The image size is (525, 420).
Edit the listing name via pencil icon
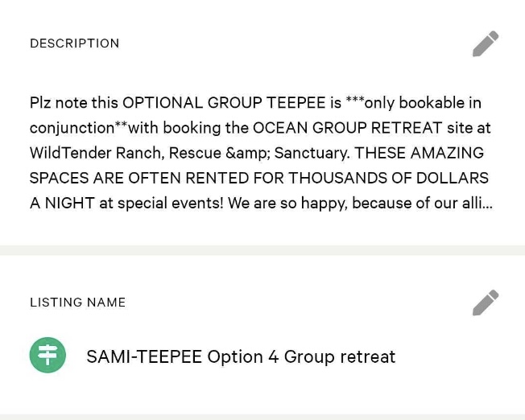pos(486,303)
